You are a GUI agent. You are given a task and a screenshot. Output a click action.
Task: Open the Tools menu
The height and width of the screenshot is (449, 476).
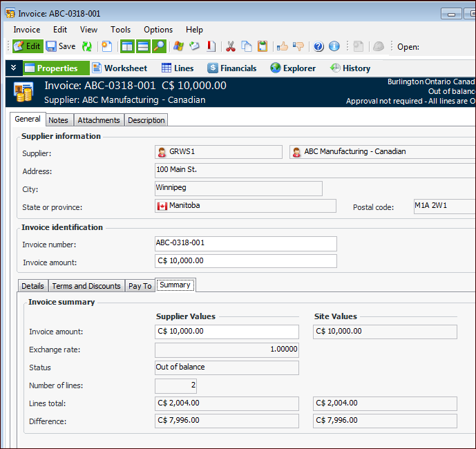(120, 30)
